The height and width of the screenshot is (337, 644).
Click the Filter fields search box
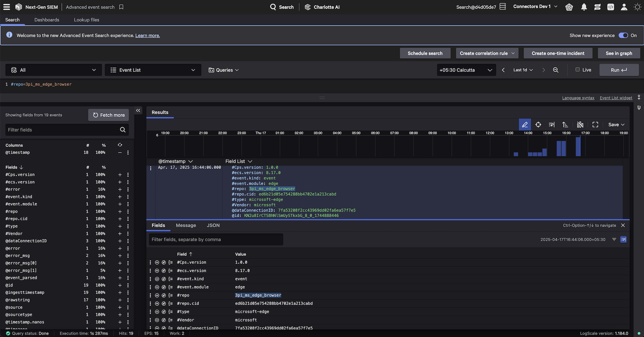[x=63, y=130]
